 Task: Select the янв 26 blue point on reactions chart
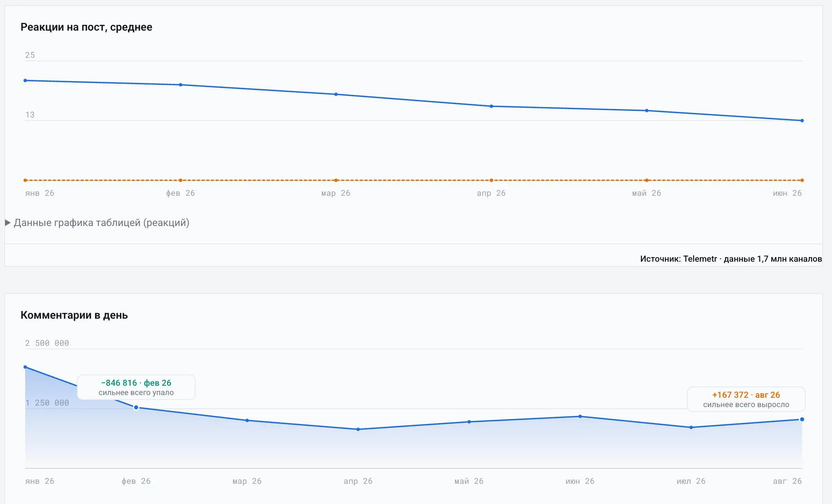click(25, 81)
